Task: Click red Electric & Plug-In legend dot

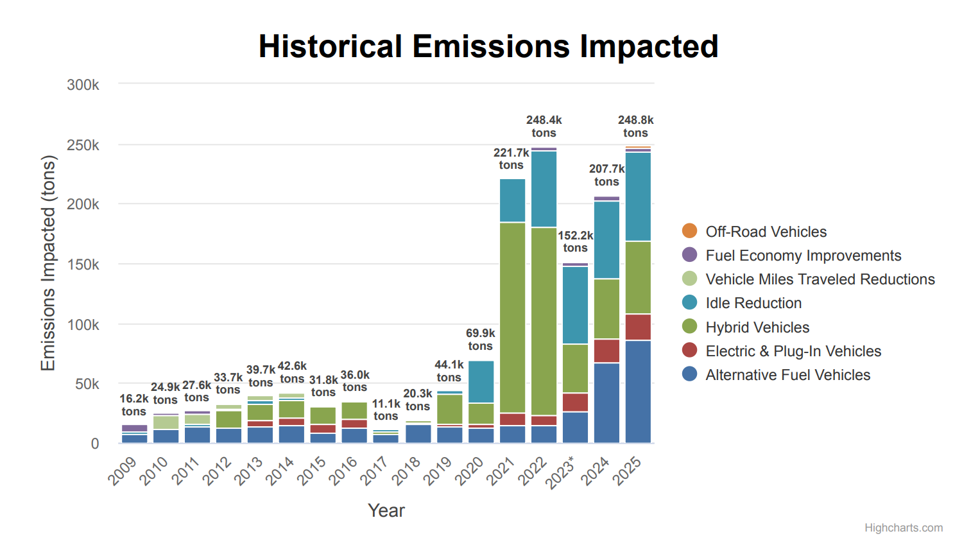Action: [x=689, y=350]
